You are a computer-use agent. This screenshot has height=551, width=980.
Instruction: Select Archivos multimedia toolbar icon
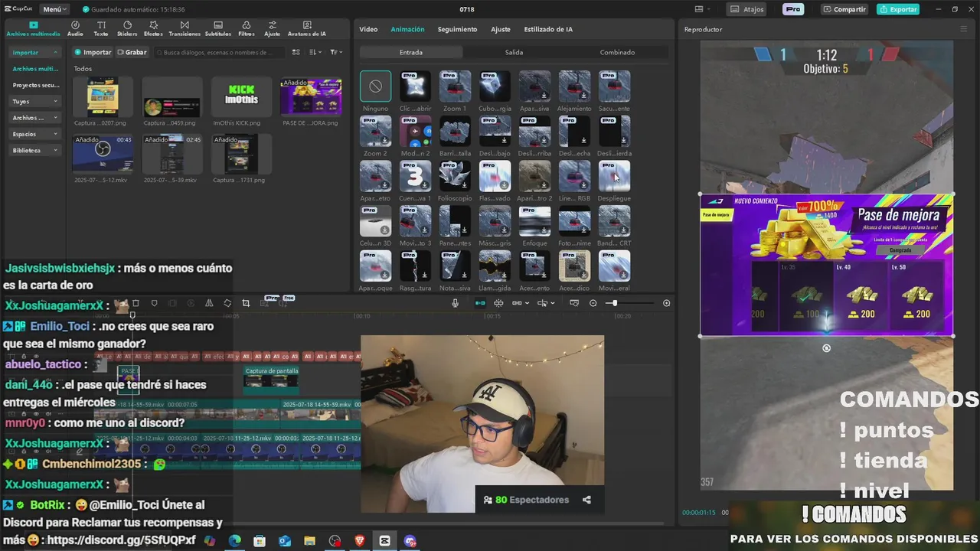(x=33, y=29)
